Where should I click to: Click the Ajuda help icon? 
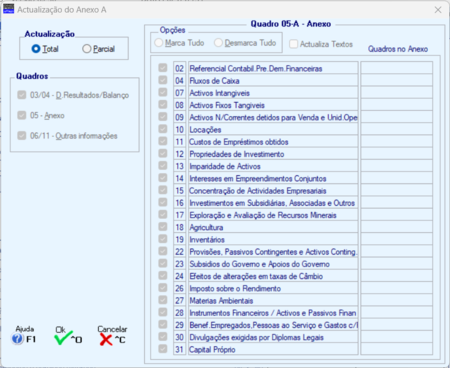[17, 339]
